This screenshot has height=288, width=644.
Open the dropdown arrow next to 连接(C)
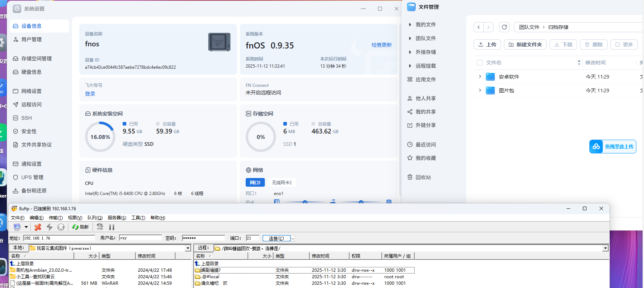click(x=293, y=238)
